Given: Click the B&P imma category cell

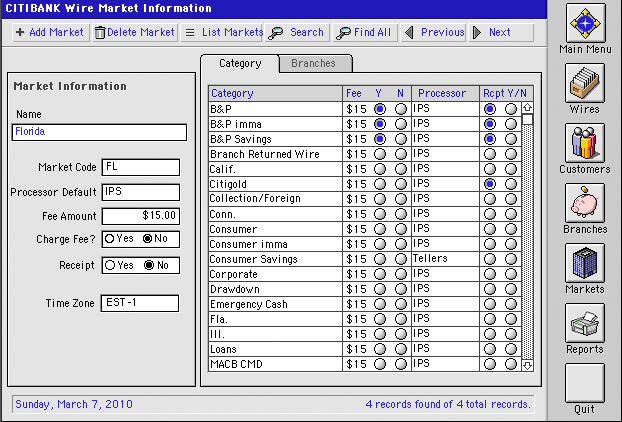Looking at the screenshot, I should (x=275, y=124).
